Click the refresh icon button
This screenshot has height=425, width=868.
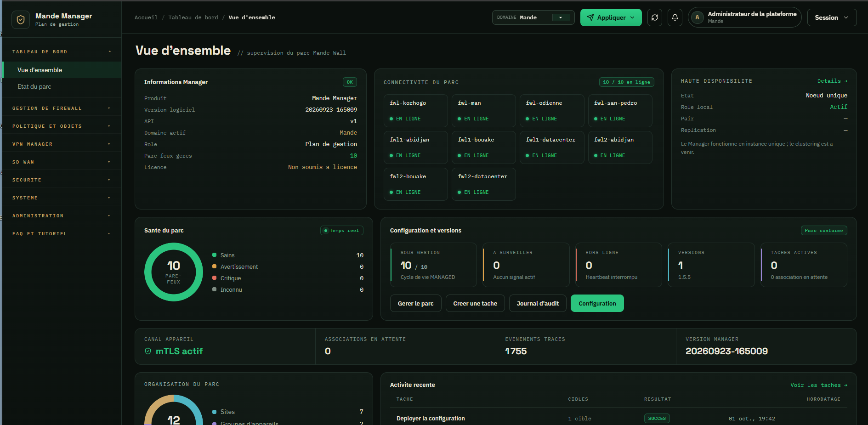pyautogui.click(x=655, y=17)
